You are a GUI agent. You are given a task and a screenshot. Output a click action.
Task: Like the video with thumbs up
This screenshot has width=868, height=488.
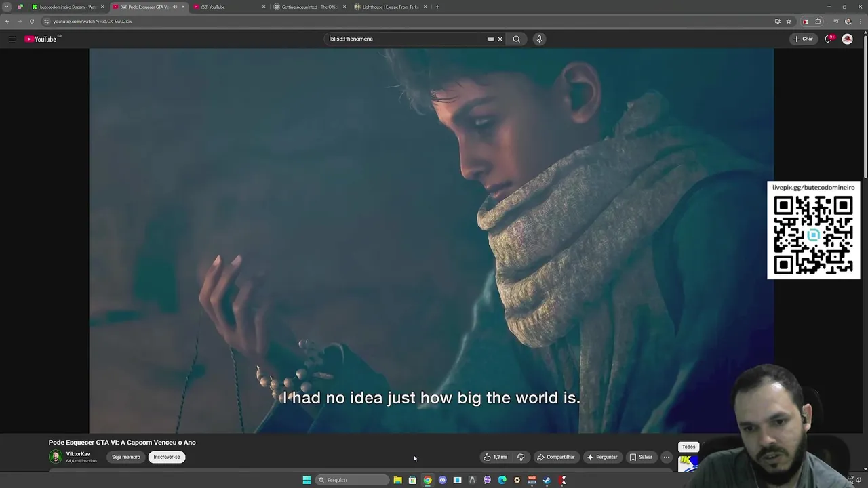(x=495, y=457)
